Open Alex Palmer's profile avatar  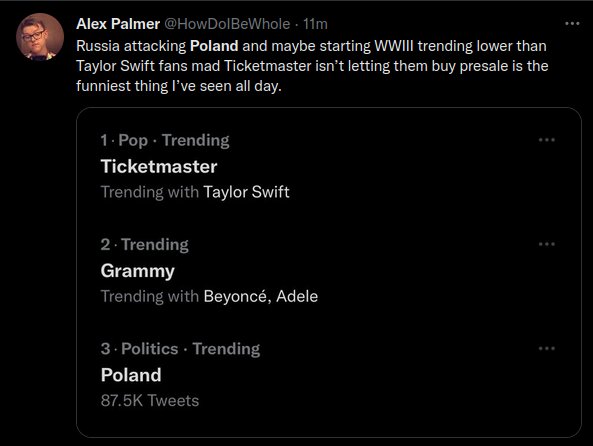(40, 37)
